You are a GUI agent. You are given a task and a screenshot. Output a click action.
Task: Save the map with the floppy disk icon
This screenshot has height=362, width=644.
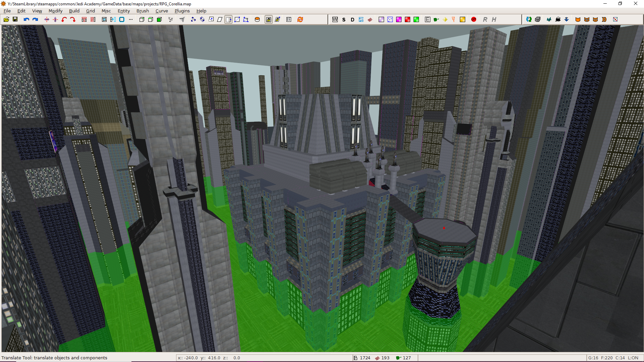(15, 19)
